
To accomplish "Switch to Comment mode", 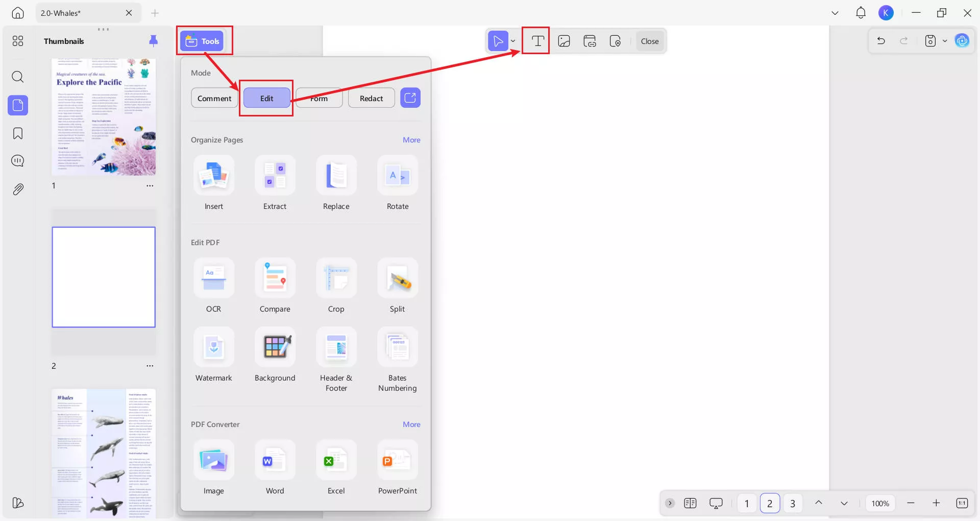I will click(x=214, y=98).
